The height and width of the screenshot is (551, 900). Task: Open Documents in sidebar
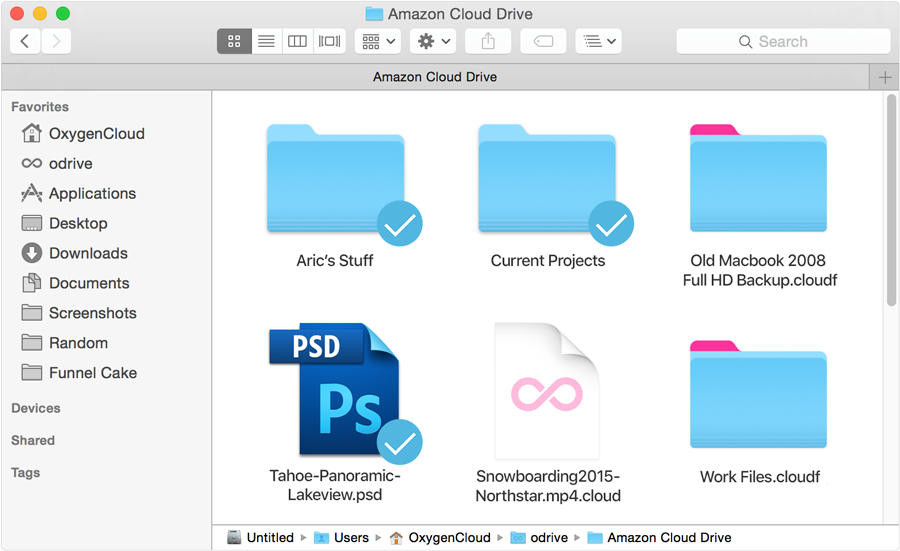click(x=75, y=283)
